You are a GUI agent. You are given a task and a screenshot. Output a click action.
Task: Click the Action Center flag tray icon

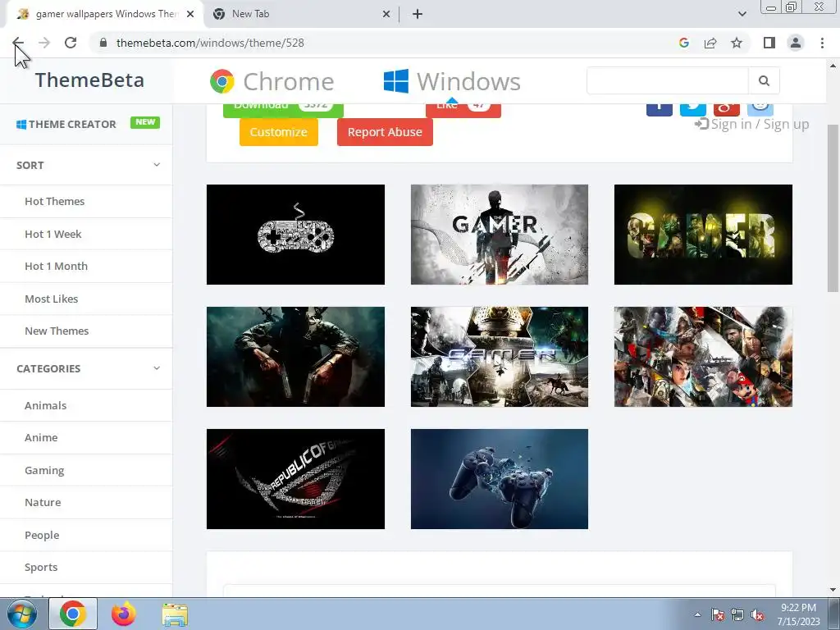tap(718, 615)
